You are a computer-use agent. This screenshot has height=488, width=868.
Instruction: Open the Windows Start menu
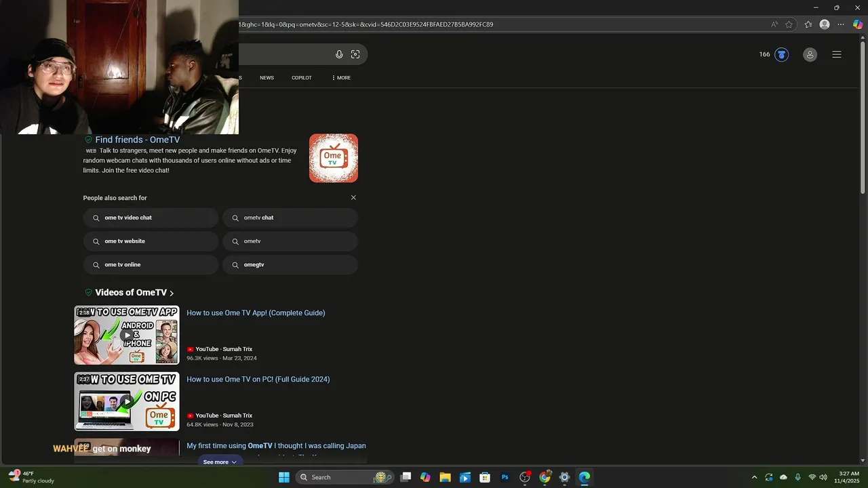(284, 477)
